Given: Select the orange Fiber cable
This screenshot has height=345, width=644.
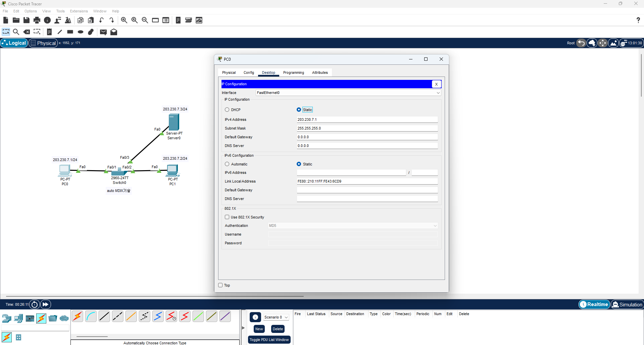Looking at the screenshot, I should pos(131,316).
